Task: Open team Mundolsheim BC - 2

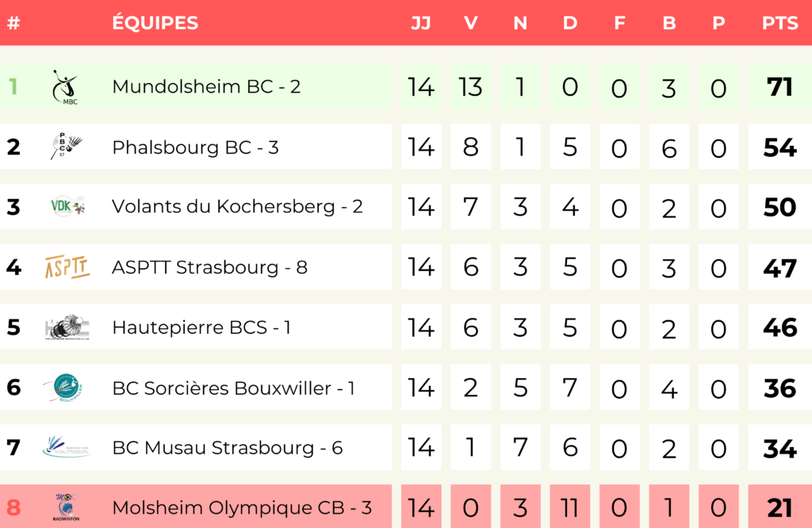Action: coord(206,86)
